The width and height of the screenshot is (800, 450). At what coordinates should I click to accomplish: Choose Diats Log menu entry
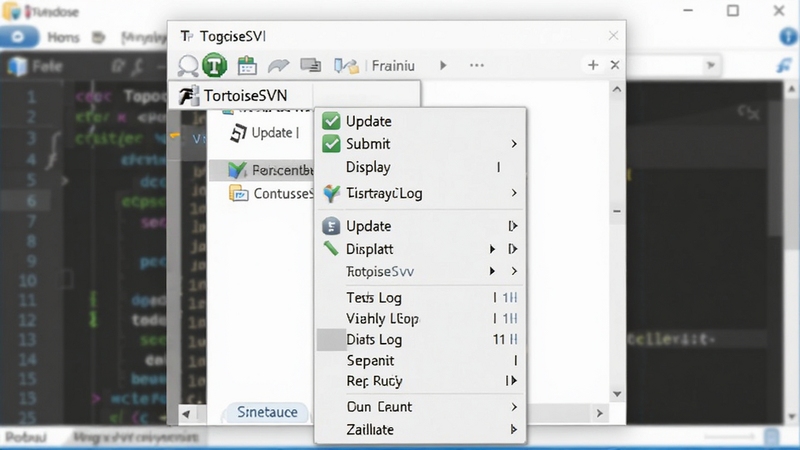click(x=420, y=340)
